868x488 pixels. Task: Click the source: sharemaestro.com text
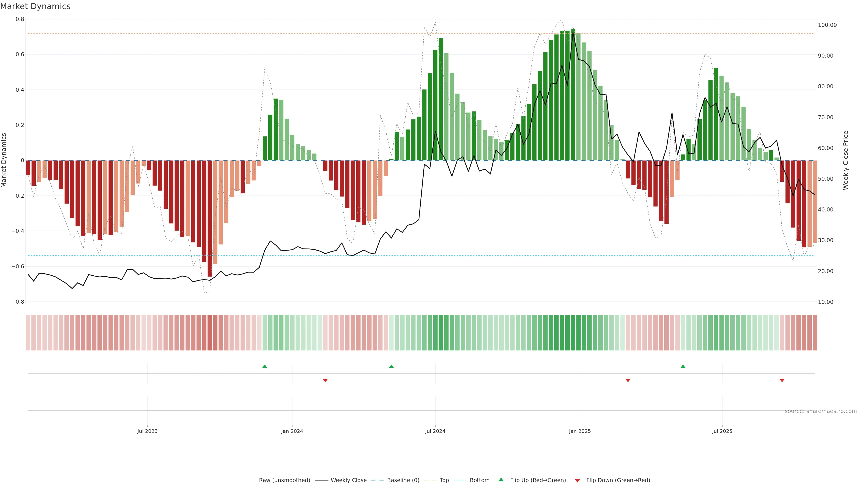821,411
